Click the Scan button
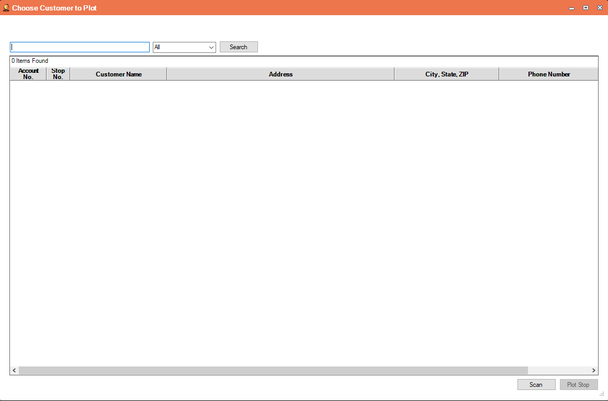 pos(536,384)
